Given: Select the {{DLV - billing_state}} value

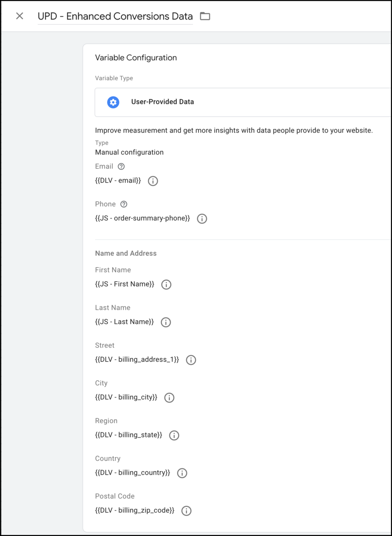Looking at the screenshot, I should [x=129, y=435].
